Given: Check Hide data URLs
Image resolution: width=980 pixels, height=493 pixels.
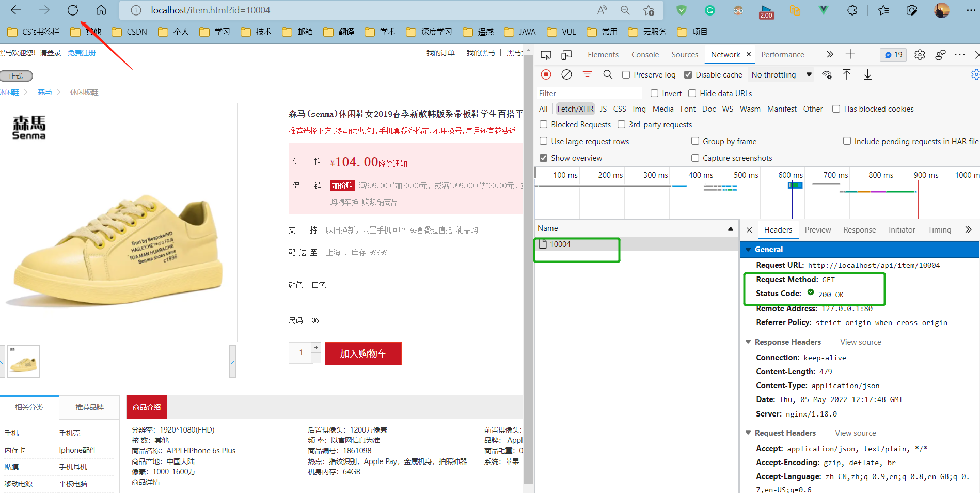Looking at the screenshot, I should (692, 94).
